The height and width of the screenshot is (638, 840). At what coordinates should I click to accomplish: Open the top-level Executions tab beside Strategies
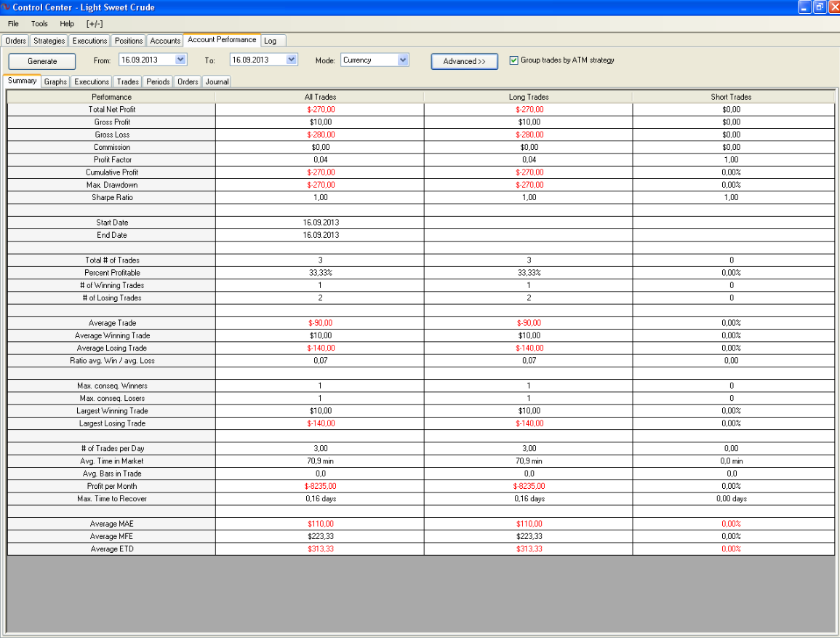pos(89,41)
